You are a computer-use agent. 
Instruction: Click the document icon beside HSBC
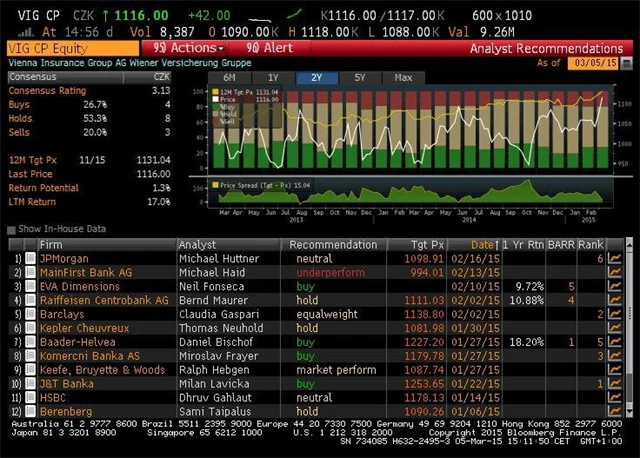(30, 397)
